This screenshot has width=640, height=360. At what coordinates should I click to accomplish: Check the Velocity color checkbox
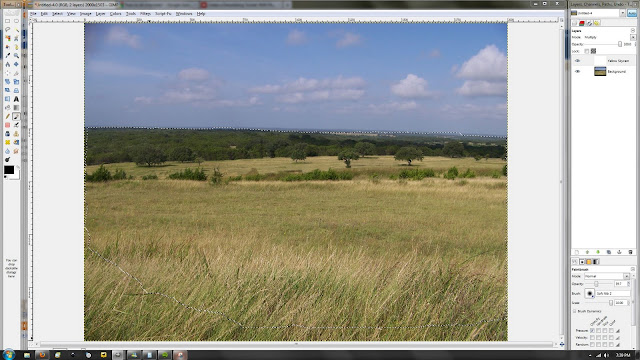tap(611, 338)
